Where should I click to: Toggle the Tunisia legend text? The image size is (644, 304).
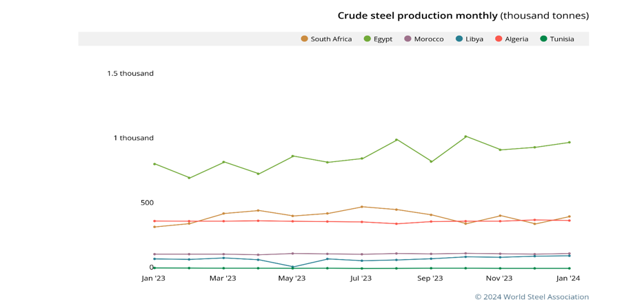(x=562, y=39)
